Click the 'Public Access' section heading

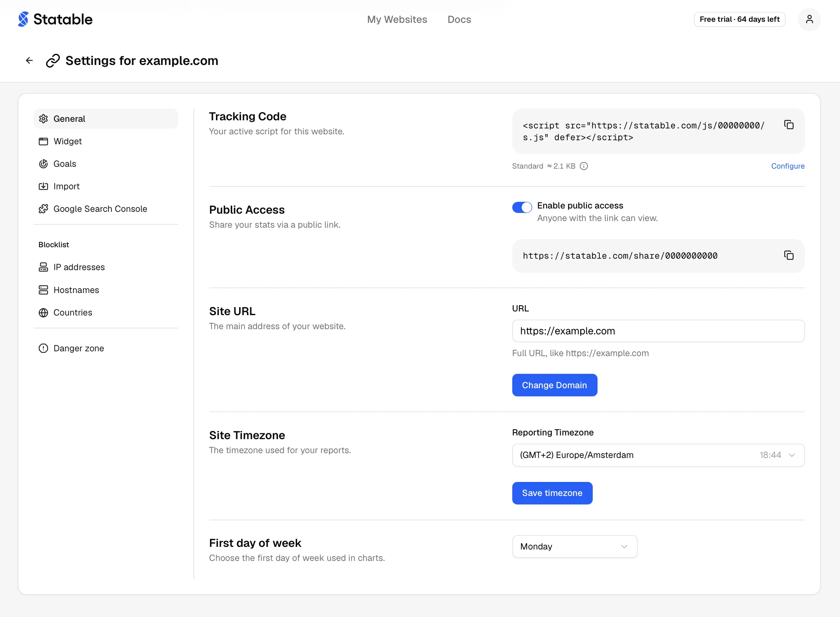[x=247, y=210]
